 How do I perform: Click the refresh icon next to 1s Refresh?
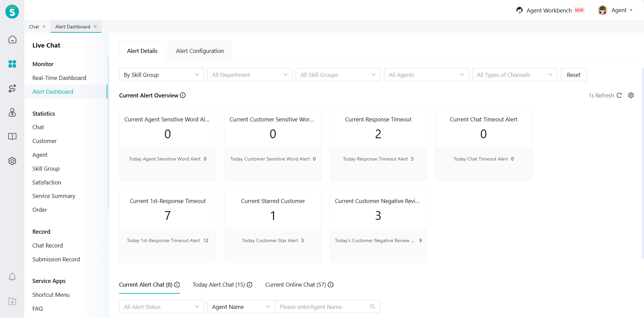[x=619, y=95]
